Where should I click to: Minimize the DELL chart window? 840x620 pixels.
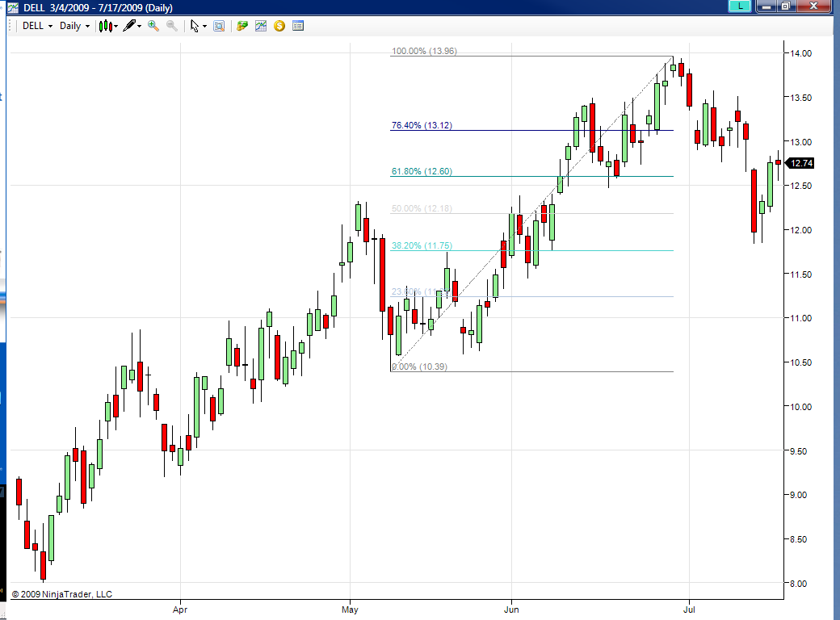click(766, 6)
